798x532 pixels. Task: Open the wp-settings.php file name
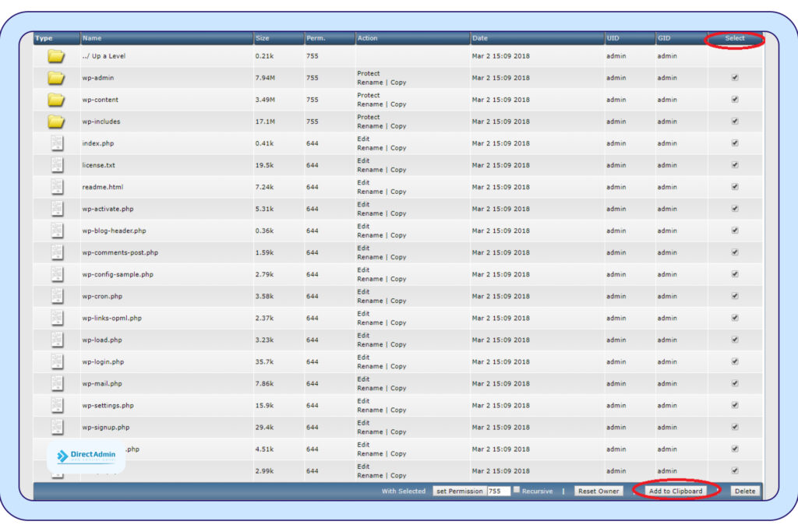click(108, 406)
